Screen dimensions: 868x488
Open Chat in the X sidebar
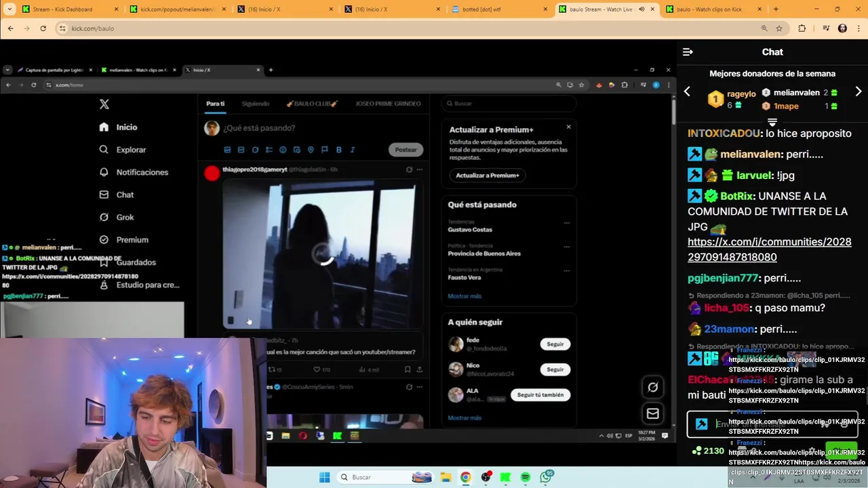click(x=117, y=195)
